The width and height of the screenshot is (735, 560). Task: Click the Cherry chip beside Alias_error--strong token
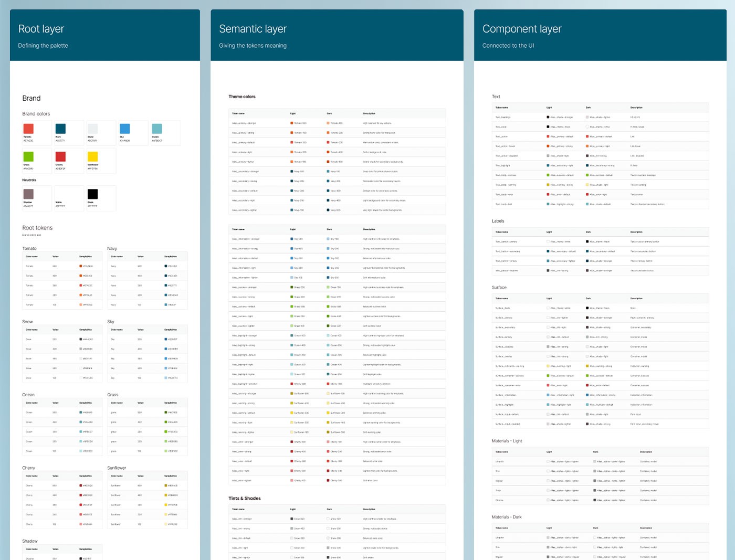tap(291, 451)
